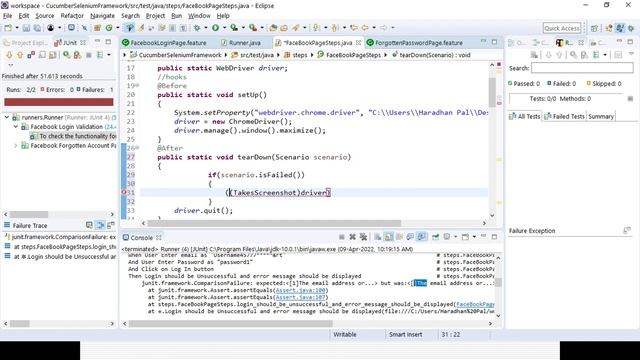Viewport: 640px width, 360px height.
Task: Click the Open Perspective icon beside Quick Access
Action: (x=594, y=28)
